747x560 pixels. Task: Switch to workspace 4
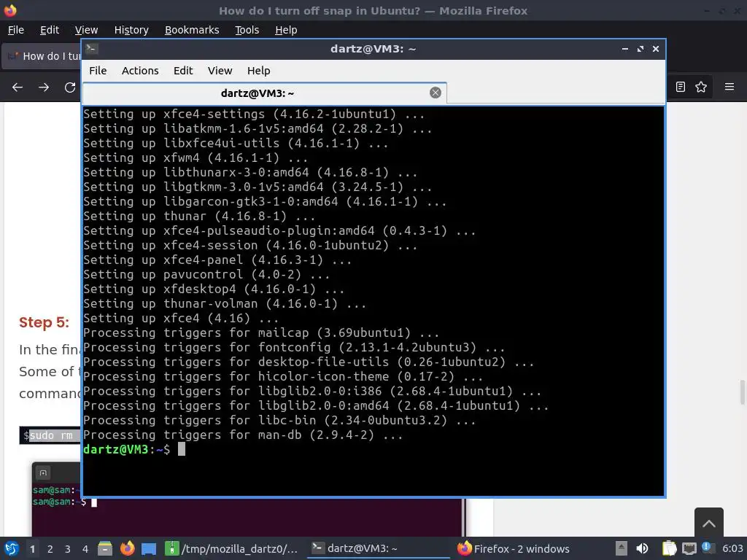click(85, 549)
